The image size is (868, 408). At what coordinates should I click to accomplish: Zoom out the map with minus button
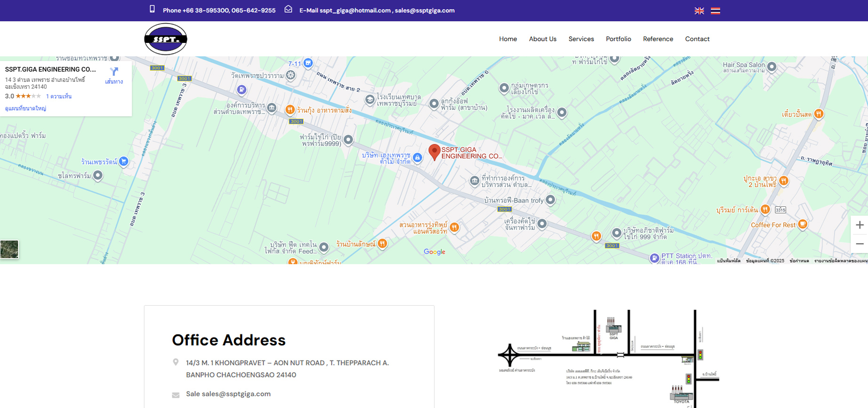tap(860, 244)
